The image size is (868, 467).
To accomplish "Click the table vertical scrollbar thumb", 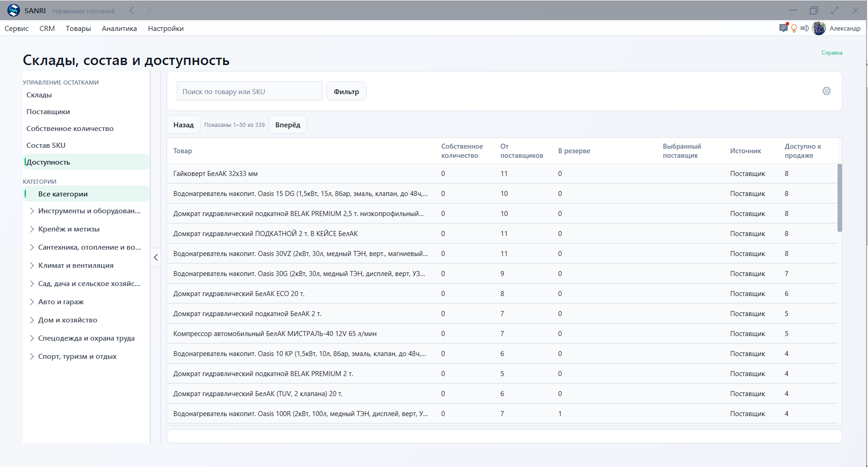I will pyautogui.click(x=839, y=198).
